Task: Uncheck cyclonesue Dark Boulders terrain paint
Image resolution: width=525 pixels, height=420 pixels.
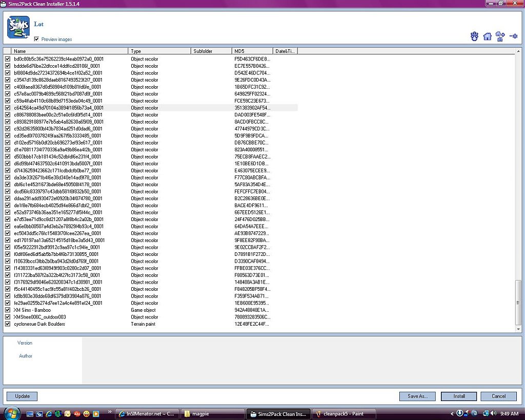Action: (x=7, y=324)
